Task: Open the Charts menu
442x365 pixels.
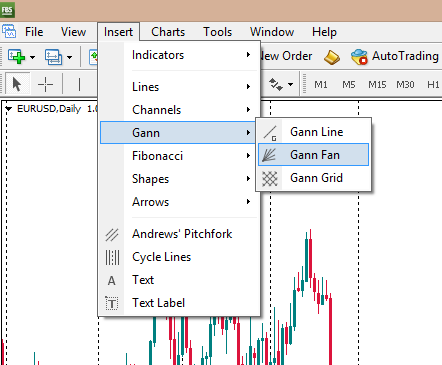Action: pyautogui.click(x=168, y=32)
